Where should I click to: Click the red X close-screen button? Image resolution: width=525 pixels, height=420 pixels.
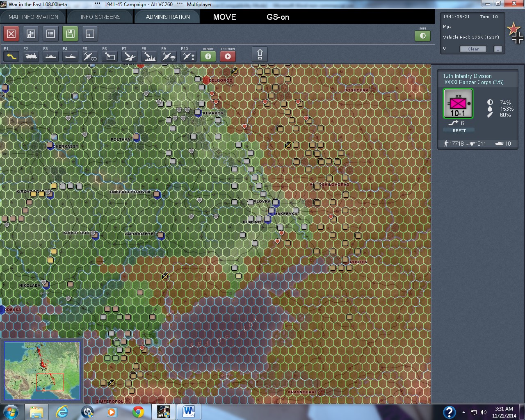click(11, 34)
